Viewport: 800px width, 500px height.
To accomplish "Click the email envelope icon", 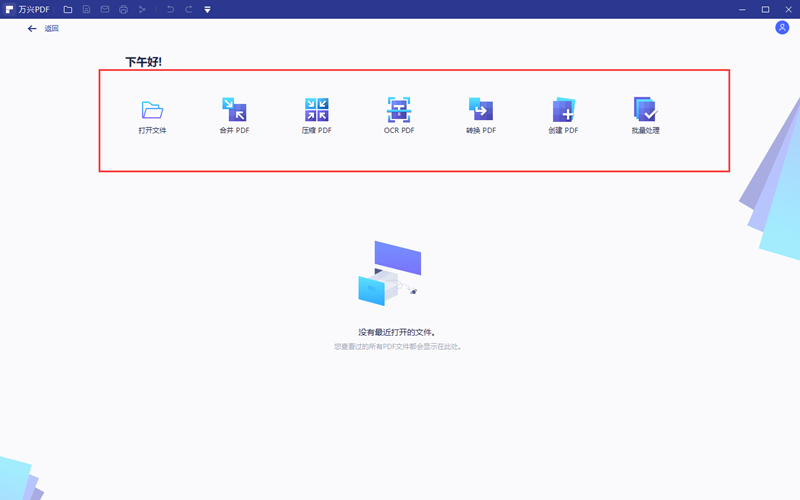I will tap(105, 9).
